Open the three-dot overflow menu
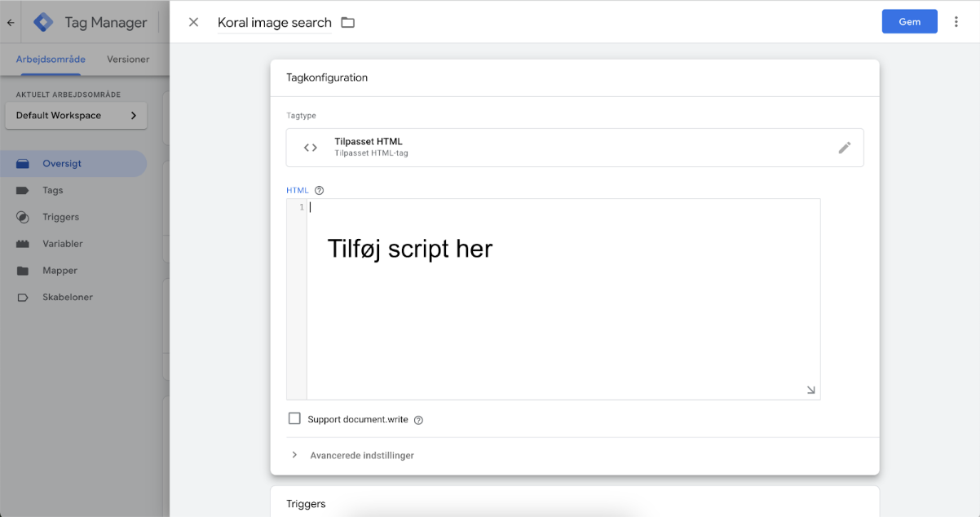 pyautogui.click(x=956, y=21)
